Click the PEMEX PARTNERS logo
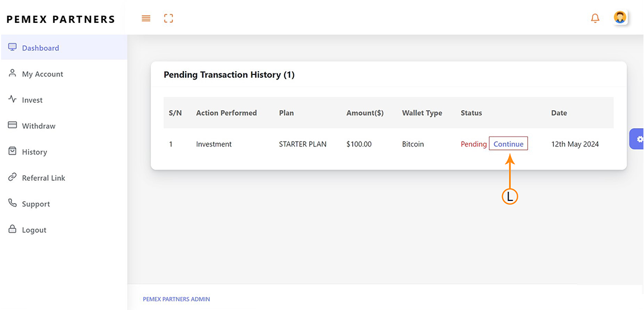This screenshot has width=644, height=310. (x=61, y=19)
